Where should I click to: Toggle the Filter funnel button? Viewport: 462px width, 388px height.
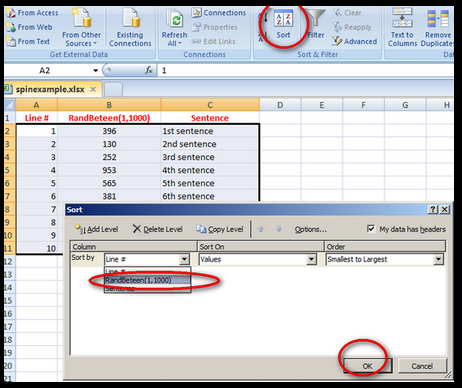click(315, 24)
